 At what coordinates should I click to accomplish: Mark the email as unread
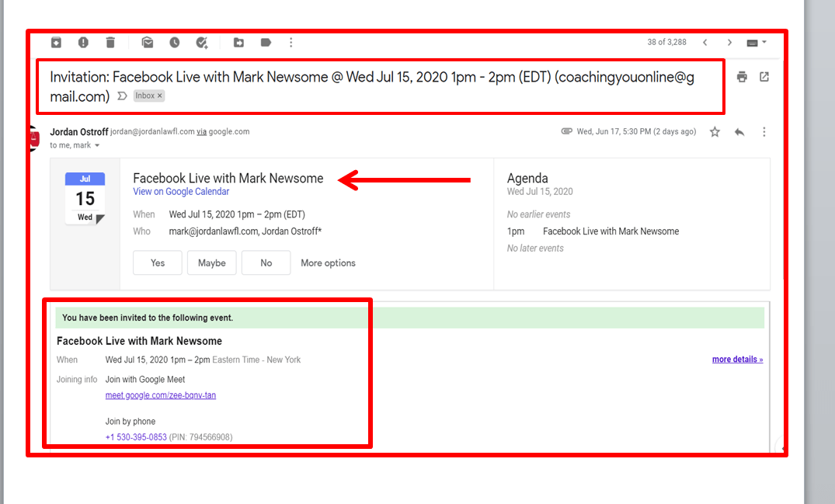coord(148,43)
